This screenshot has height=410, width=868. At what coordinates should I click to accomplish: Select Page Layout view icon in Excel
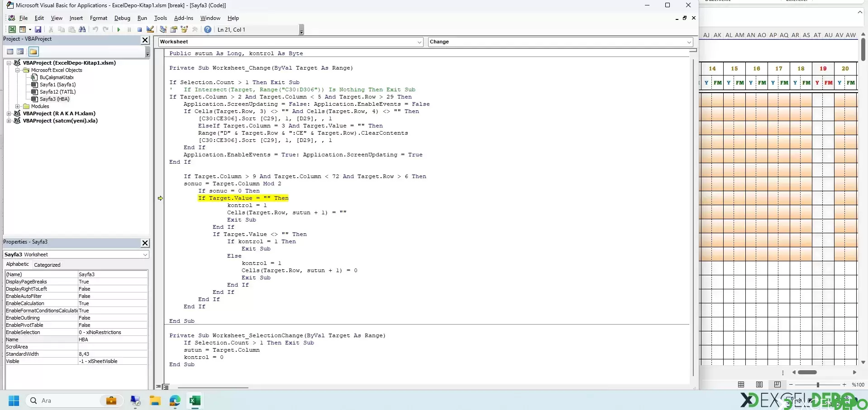(x=759, y=385)
